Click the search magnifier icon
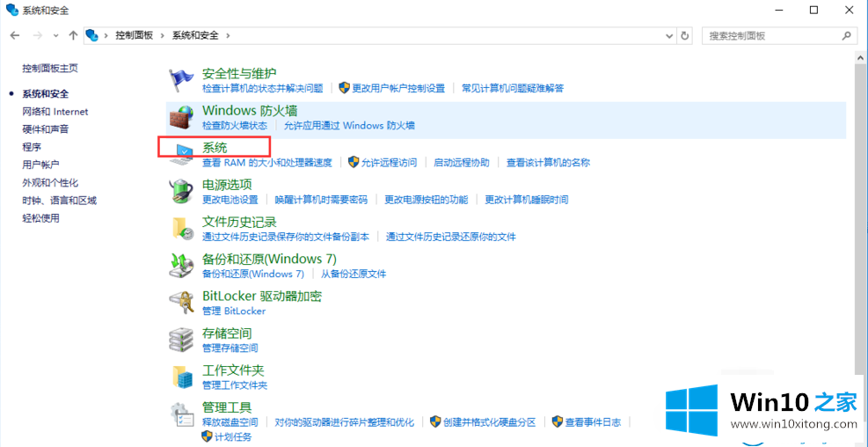The height and width of the screenshot is (447, 868). point(846,35)
